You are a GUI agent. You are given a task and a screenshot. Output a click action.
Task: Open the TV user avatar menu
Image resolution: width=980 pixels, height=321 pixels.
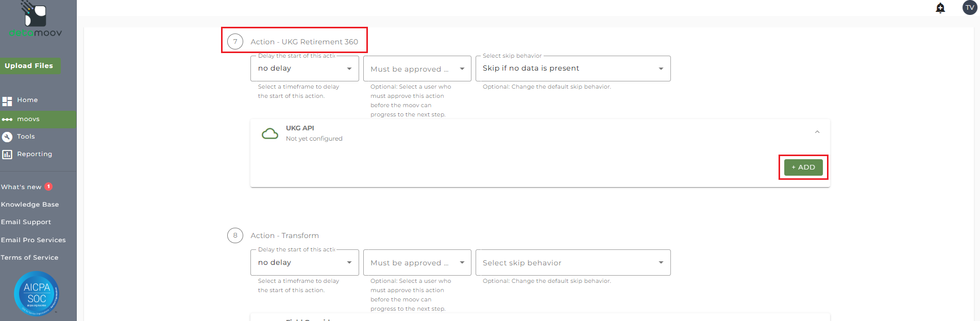(970, 8)
